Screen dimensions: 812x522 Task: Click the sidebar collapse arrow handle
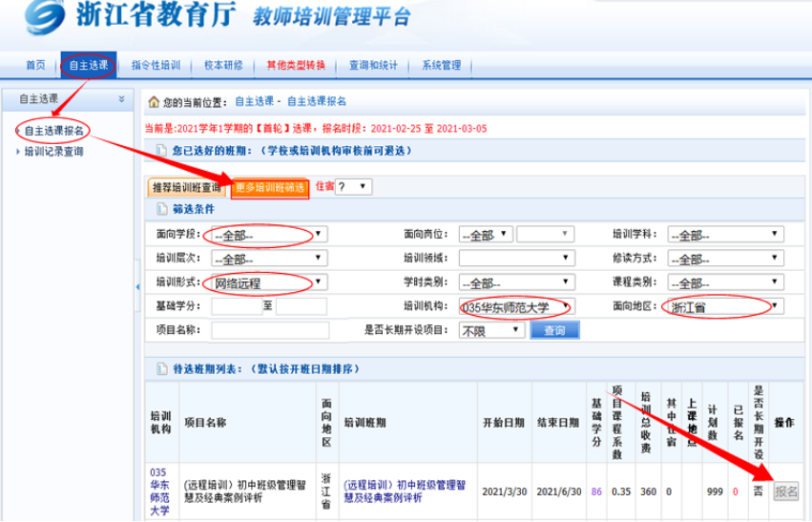[x=137, y=286]
